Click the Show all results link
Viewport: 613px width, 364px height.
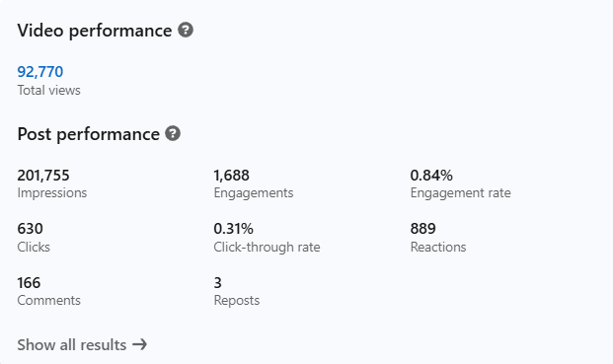tap(82, 345)
